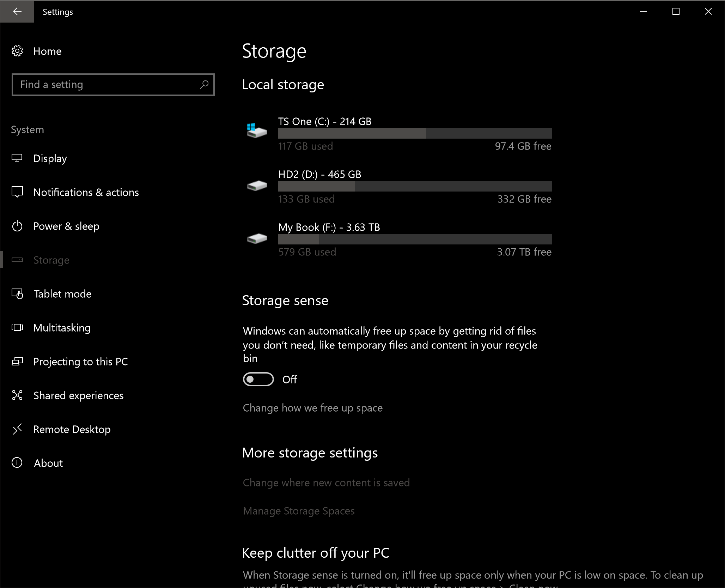Open Notifications & actions settings

[86, 192]
